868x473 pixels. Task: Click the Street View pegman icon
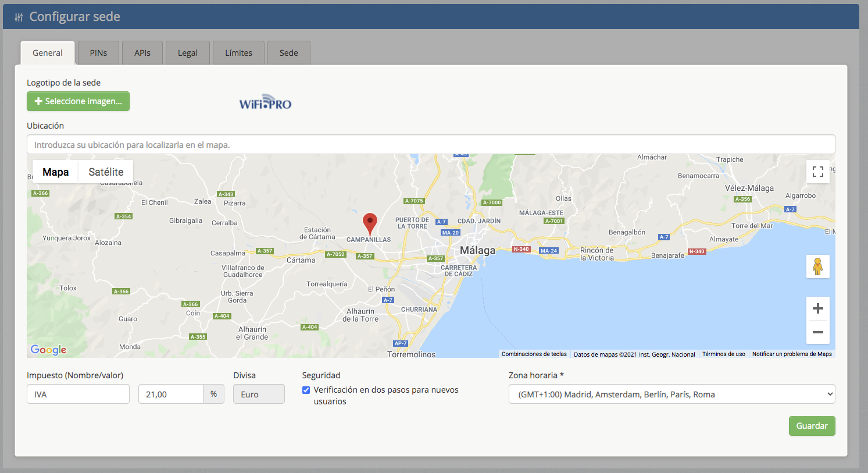817,266
